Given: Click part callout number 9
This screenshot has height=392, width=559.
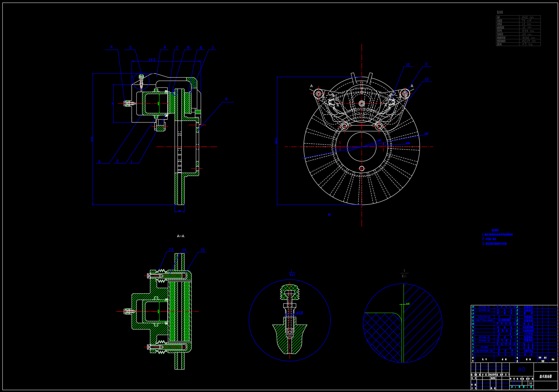Looking at the screenshot, I should 227,99.
